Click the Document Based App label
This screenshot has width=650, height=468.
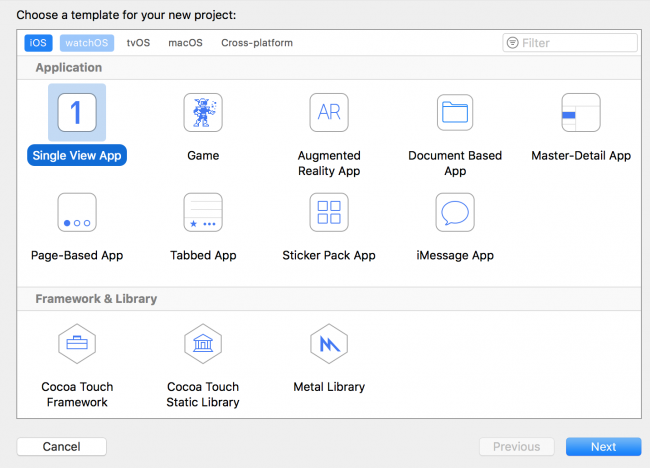point(455,163)
